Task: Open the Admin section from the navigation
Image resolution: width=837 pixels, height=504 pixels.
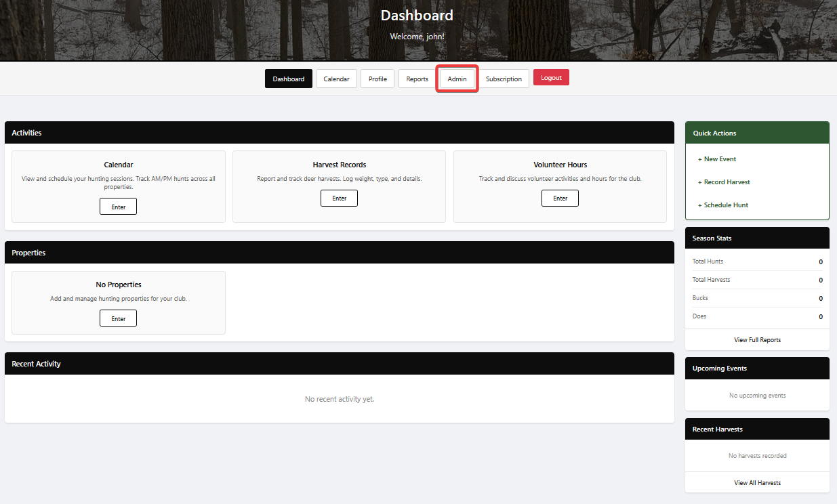Action: (456, 78)
